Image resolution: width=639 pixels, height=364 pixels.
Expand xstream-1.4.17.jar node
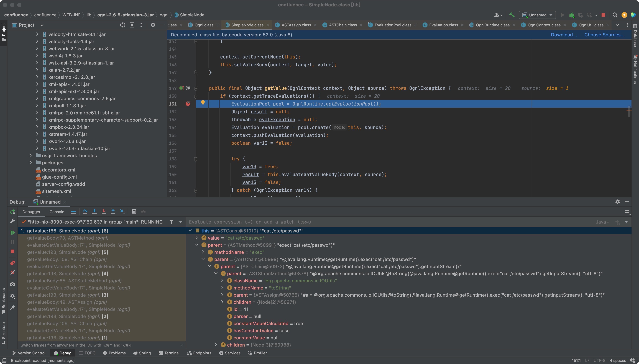click(x=37, y=134)
